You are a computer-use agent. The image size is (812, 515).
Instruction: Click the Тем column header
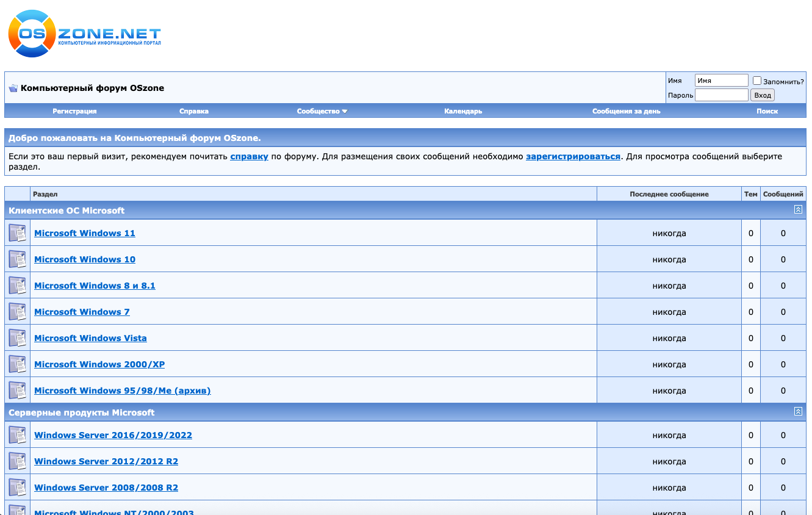click(751, 194)
